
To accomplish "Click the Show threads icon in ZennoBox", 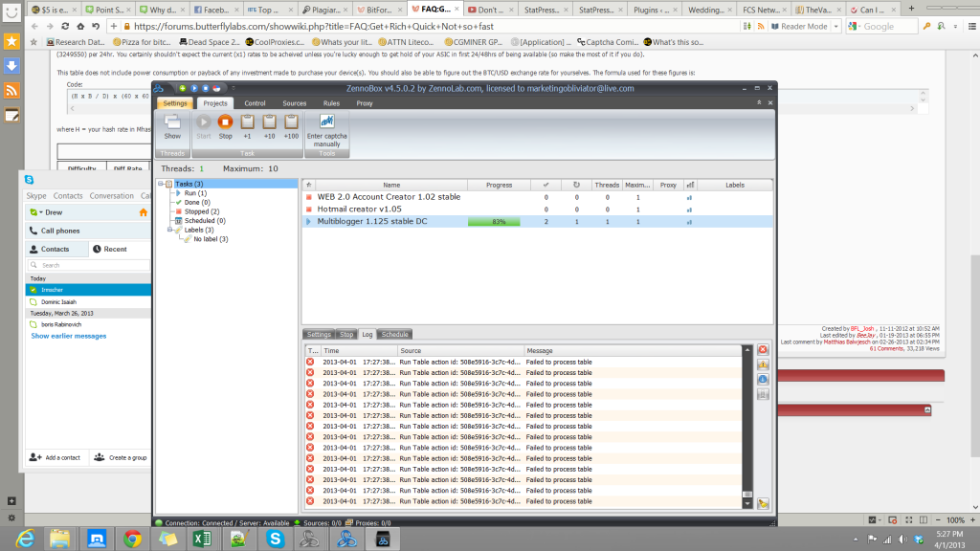I will 172,127.
